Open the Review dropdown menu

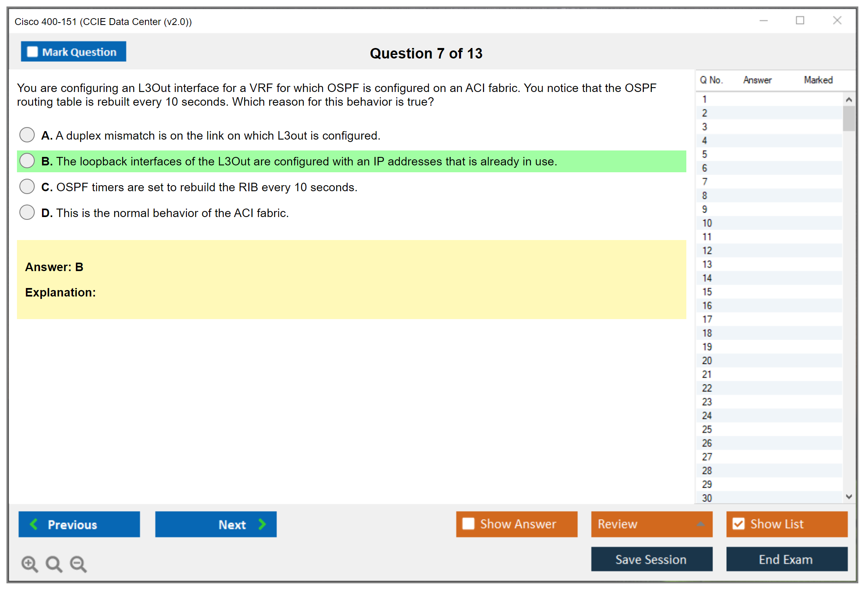pyautogui.click(x=651, y=524)
